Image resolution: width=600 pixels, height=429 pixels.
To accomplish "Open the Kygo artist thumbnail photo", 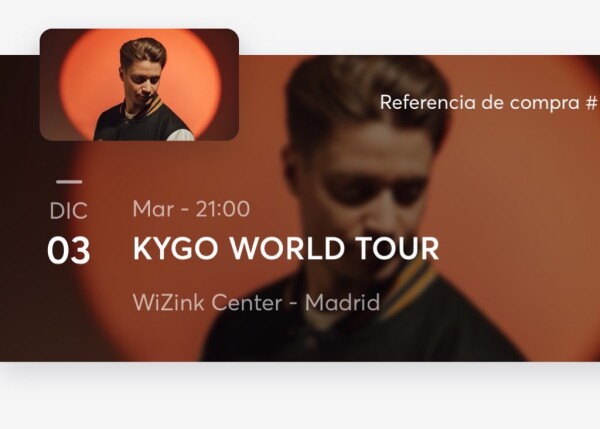I will coord(139,85).
